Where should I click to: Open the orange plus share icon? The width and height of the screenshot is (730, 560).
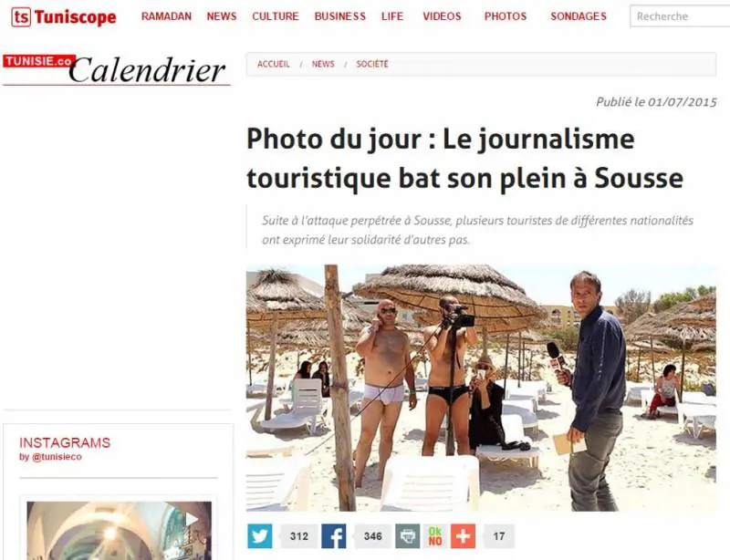(x=463, y=535)
